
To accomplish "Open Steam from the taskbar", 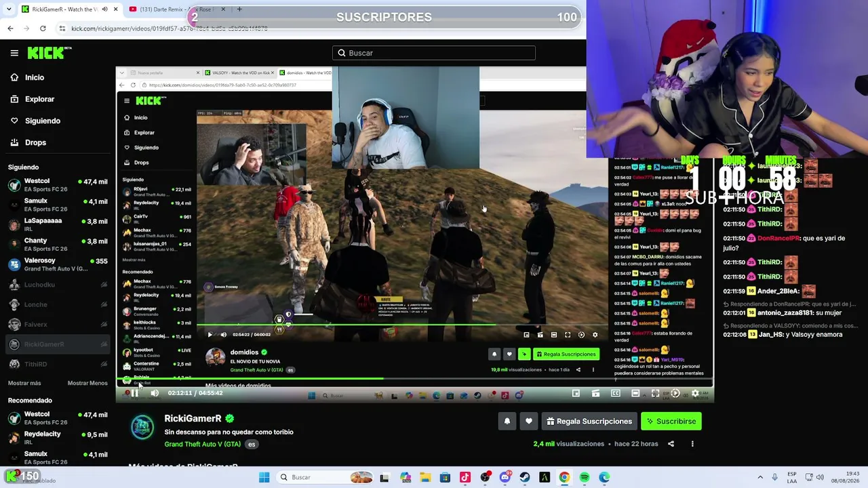I will [x=525, y=477].
